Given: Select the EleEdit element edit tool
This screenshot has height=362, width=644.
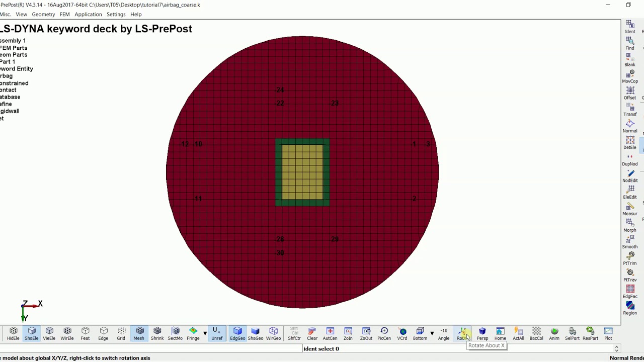Looking at the screenshot, I should coord(630,193).
